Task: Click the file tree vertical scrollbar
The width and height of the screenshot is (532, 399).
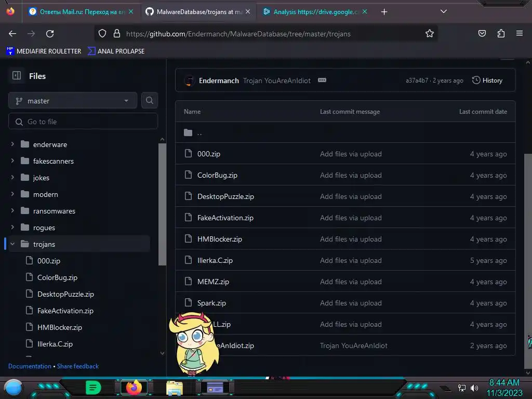Action: point(162,204)
